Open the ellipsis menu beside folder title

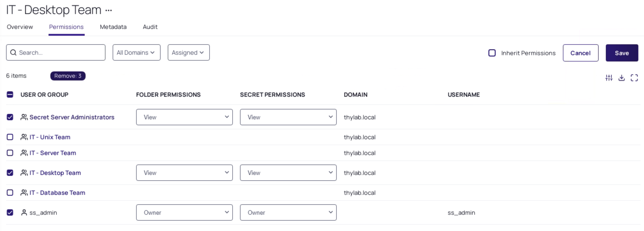(108, 11)
